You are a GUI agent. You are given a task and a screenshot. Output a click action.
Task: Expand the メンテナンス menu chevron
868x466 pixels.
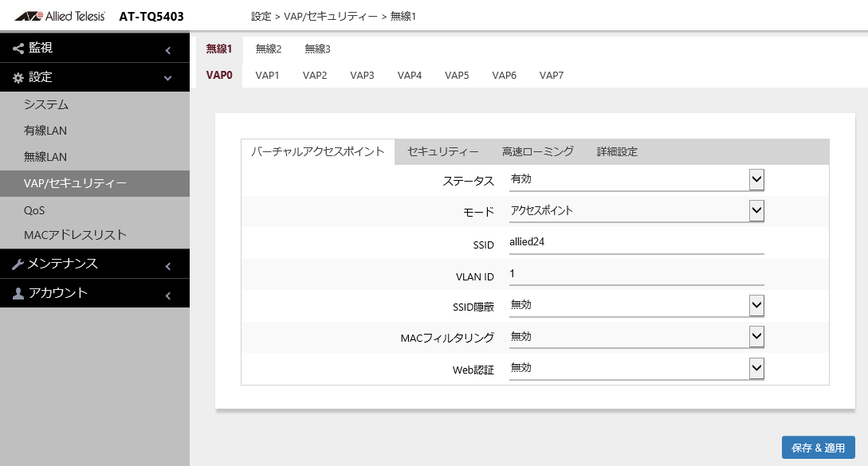168,266
